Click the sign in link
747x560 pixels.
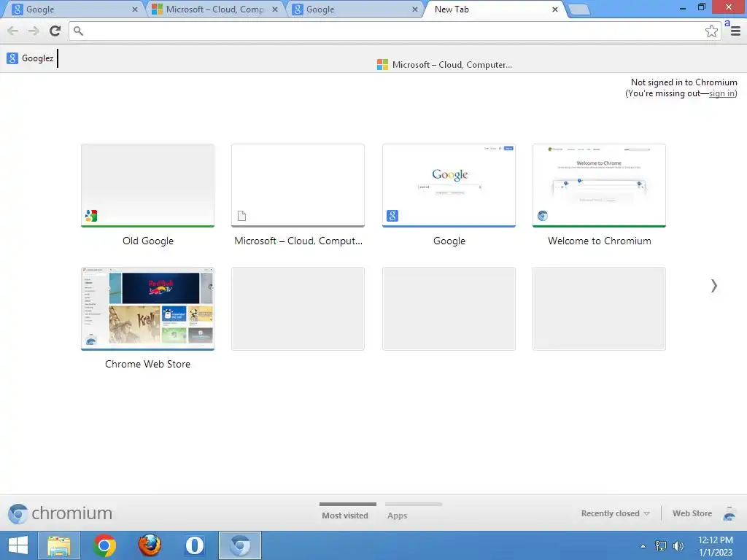721,93
